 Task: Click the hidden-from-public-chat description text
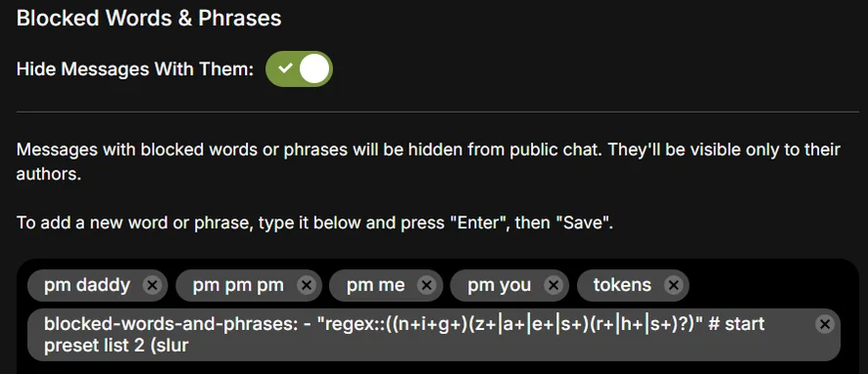coord(428,163)
